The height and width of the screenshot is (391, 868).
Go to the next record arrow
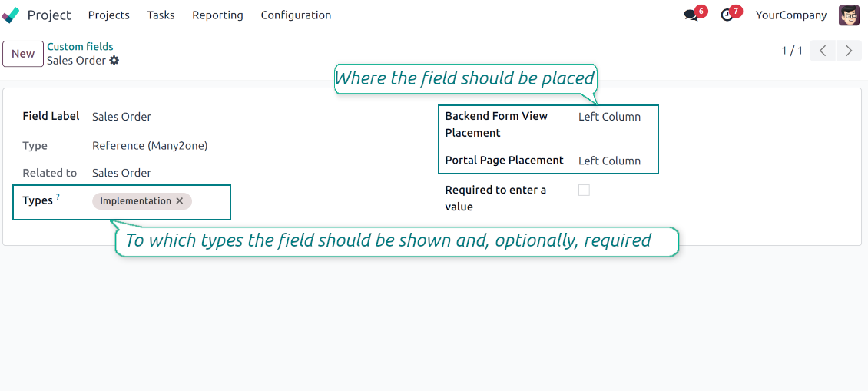[x=849, y=51]
